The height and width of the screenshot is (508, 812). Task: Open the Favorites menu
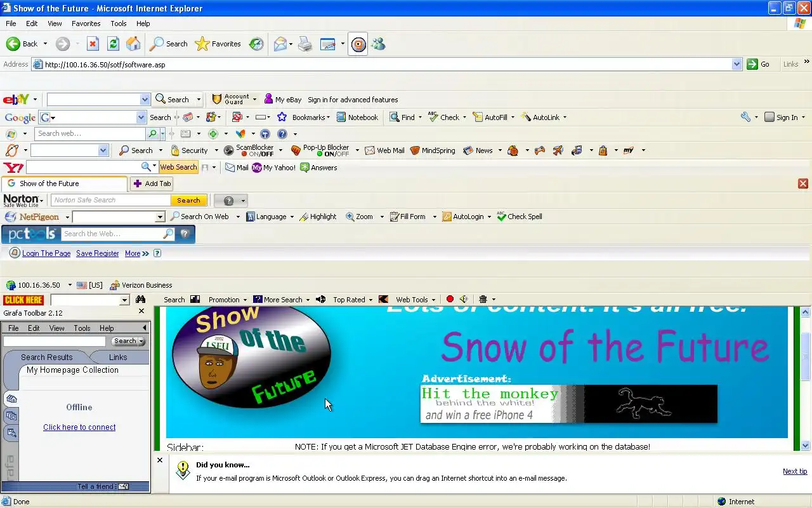(86, 23)
